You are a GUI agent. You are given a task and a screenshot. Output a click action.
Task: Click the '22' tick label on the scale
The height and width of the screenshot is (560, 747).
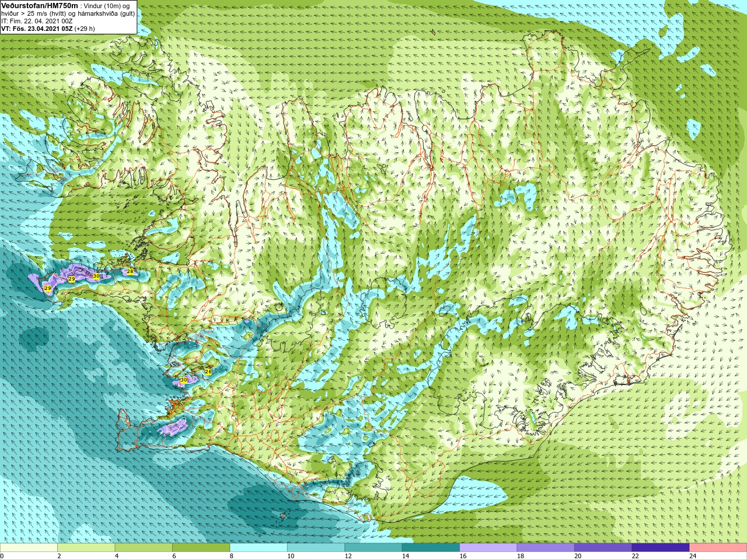click(636, 556)
